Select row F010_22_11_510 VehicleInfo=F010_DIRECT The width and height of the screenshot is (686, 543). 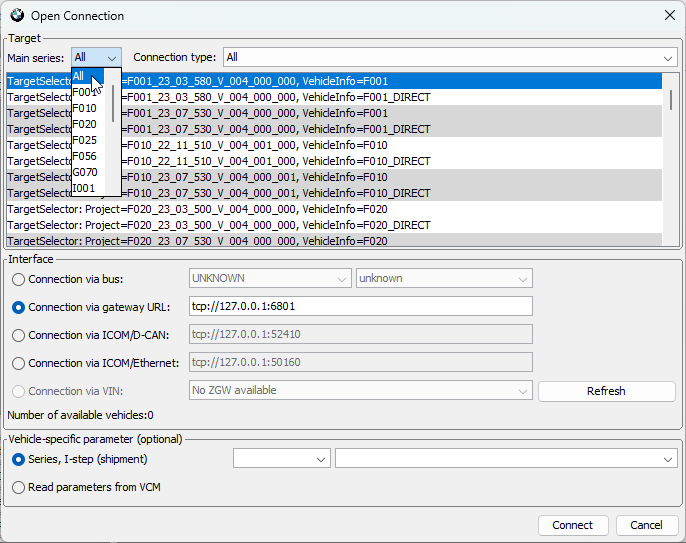click(x=334, y=161)
